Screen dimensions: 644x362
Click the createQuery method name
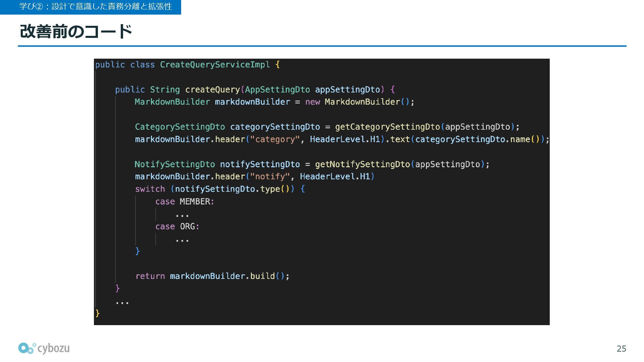pos(212,90)
